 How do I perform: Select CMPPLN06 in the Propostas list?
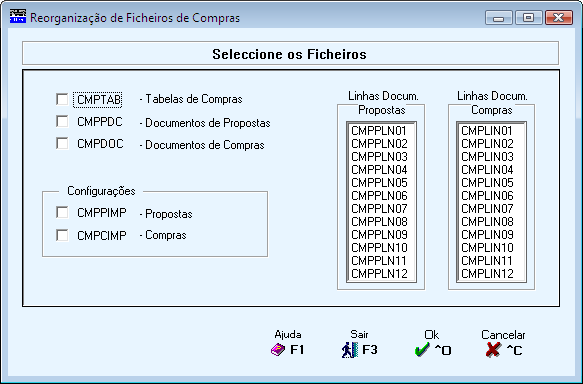[379, 196]
